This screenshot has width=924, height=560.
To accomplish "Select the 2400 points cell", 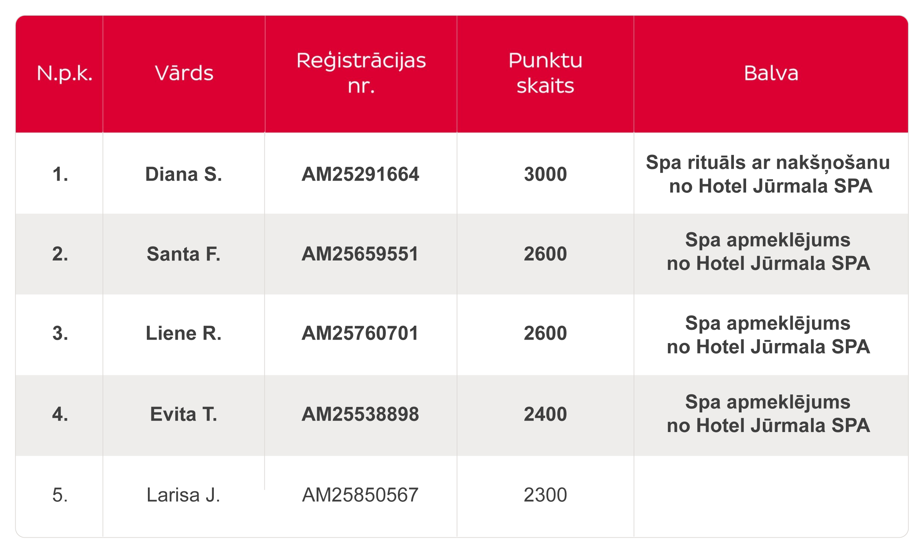I will tap(545, 415).
